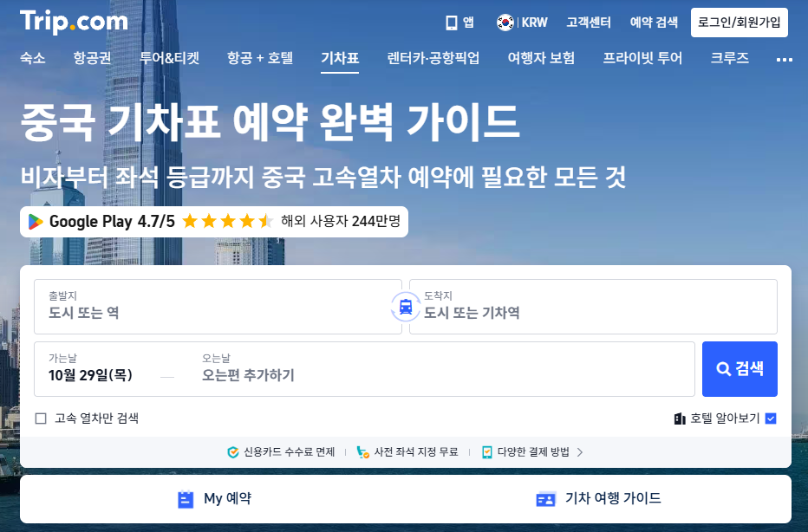Switch to the 항공권 tab
This screenshot has width=808, height=532.
click(x=92, y=58)
